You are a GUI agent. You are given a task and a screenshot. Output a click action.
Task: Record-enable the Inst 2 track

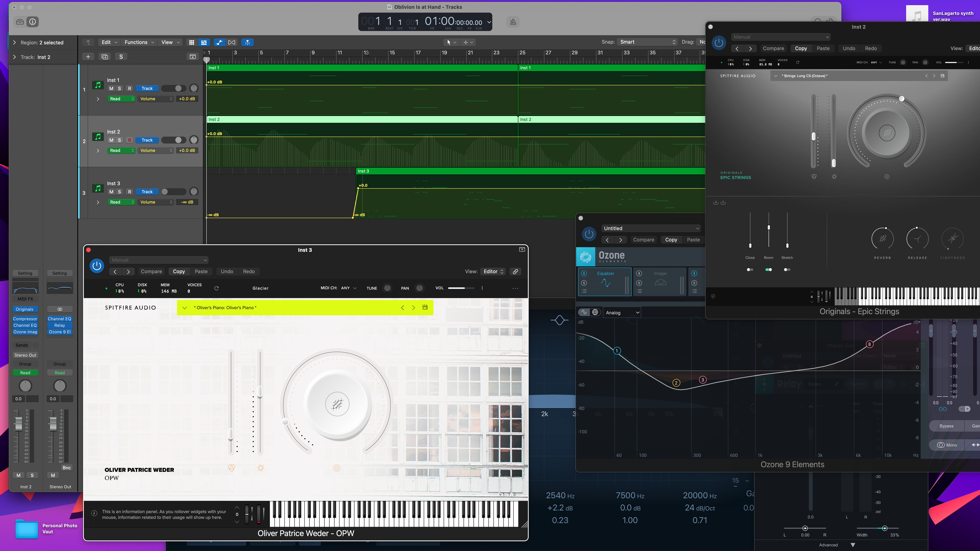click(x=129, y=140)
